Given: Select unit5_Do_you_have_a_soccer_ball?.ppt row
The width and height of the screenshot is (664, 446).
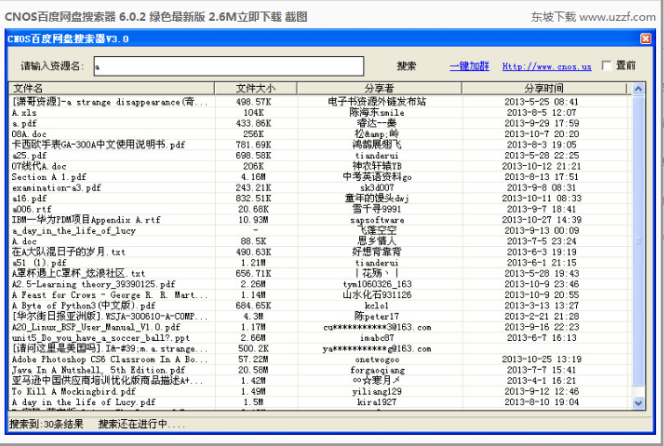Looking at the screenshot, I should tap(318, 338).
